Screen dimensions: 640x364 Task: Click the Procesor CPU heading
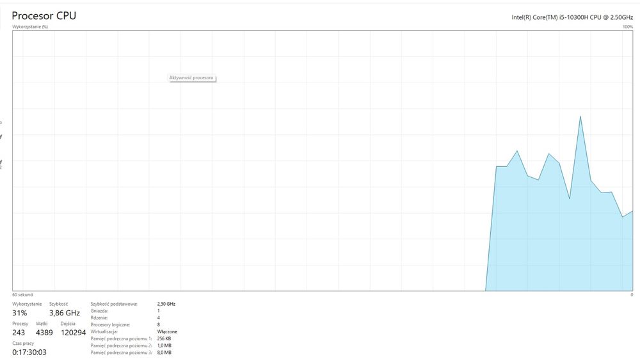[x=44, y=15]
